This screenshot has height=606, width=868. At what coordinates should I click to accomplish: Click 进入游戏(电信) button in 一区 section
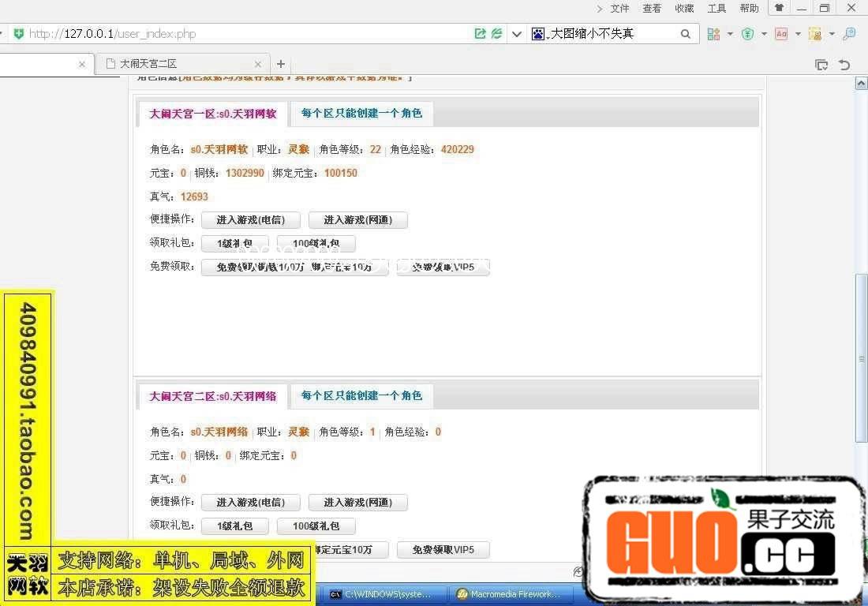(251, 220)
